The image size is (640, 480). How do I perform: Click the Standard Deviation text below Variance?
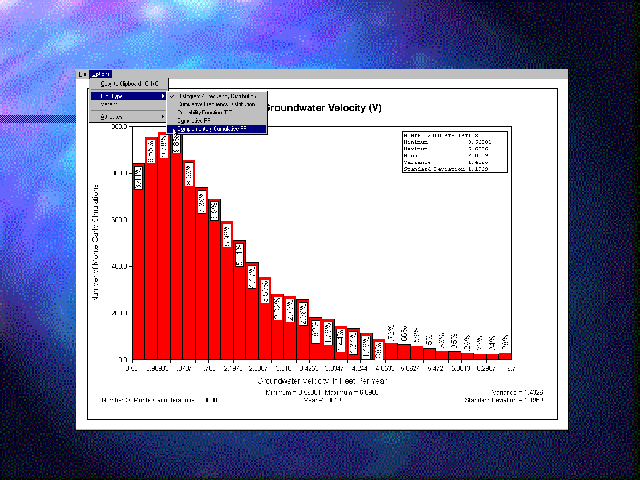[504, 400]
